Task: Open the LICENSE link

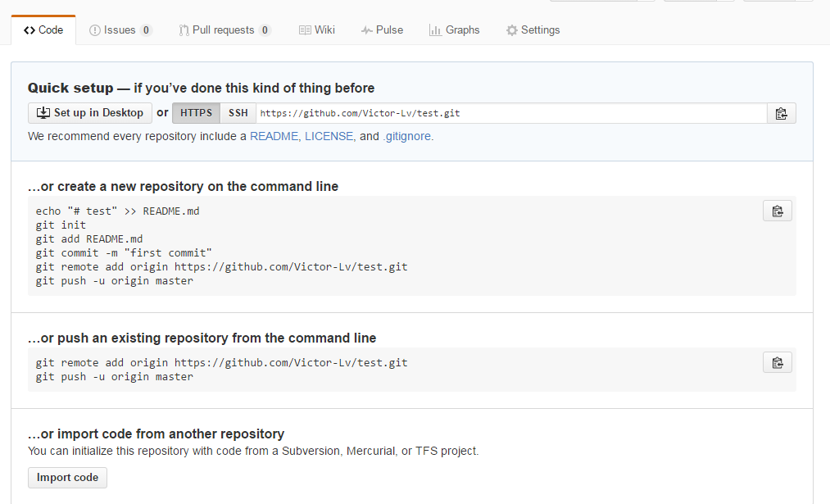Action: coord(329,136)
